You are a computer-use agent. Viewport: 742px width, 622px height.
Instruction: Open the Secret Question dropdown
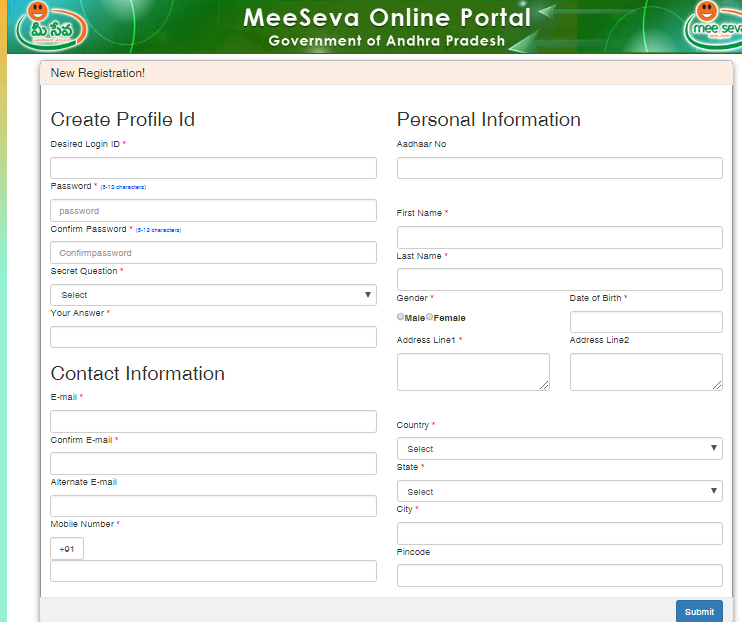213,295
